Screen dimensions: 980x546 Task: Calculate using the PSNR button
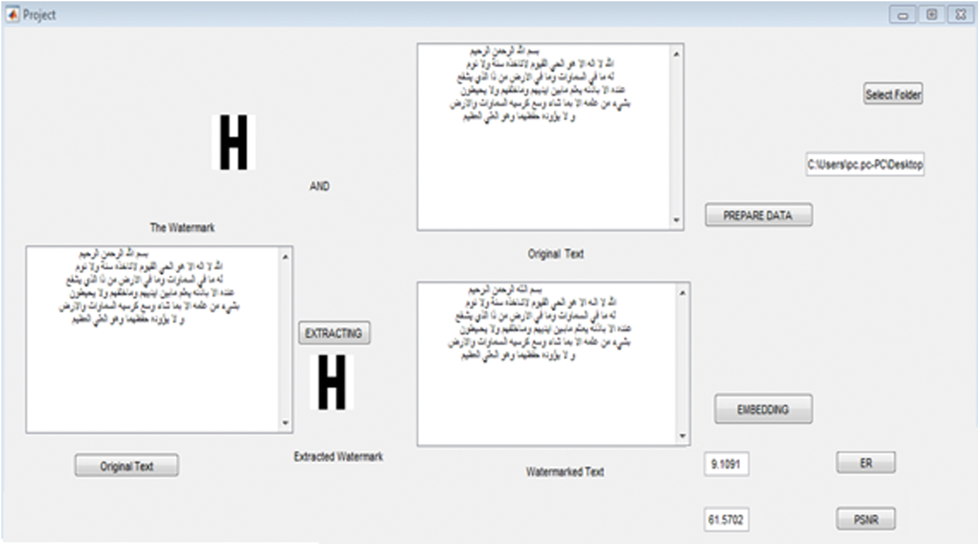[865, 519]
